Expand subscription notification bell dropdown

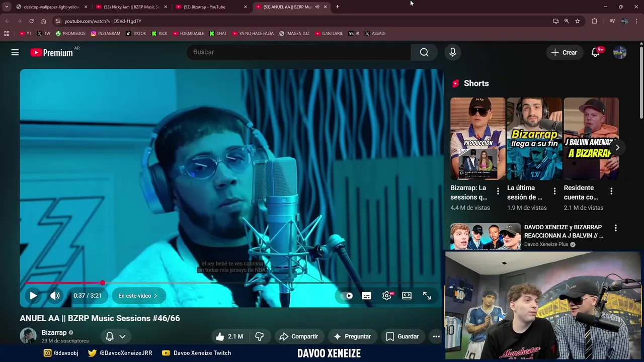(x=116, y=336)
